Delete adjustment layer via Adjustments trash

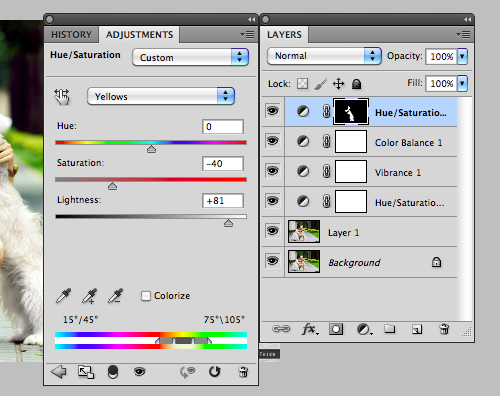click(243, 372)
